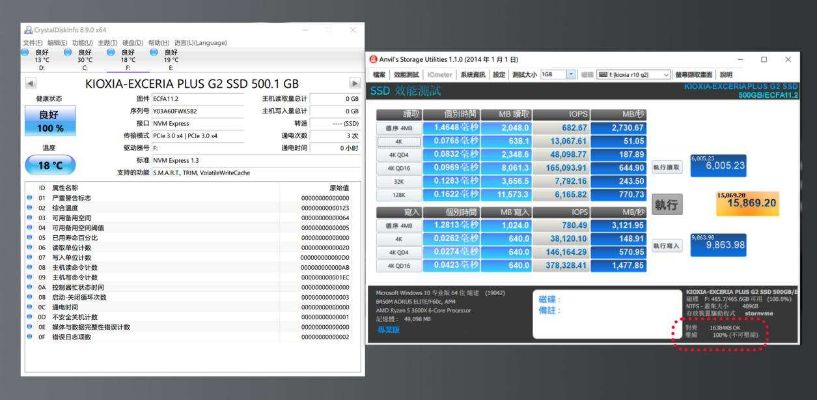Screen dimensions: 817x400
Task: Open the 系統資訊 menu in Anvil
Action: tap(472, 74)
